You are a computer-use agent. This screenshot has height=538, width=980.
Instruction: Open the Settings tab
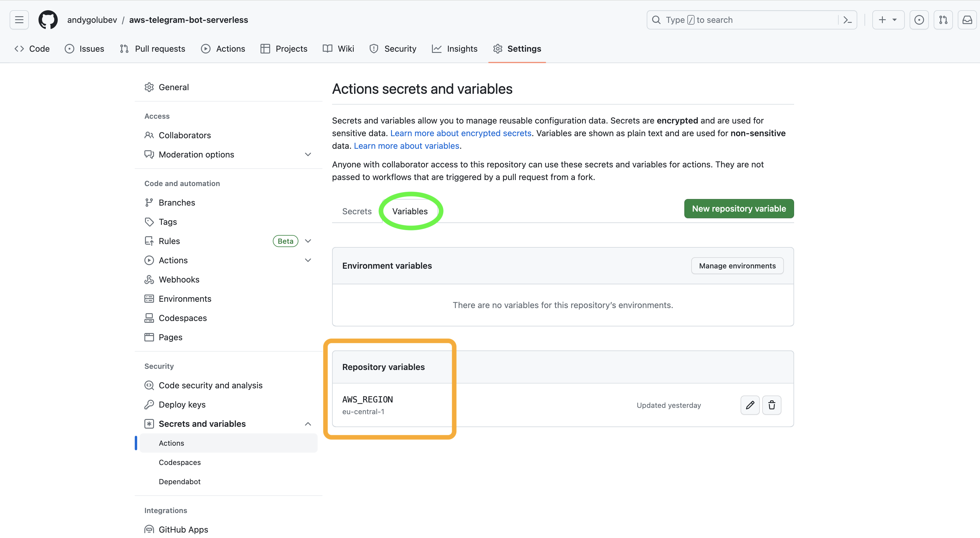click(x=517, y=49)
